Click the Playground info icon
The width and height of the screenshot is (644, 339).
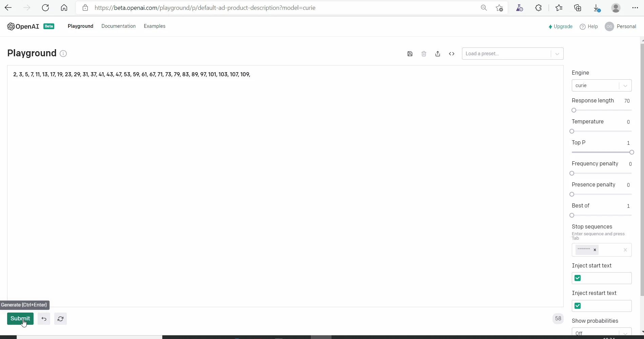point(63,54)
